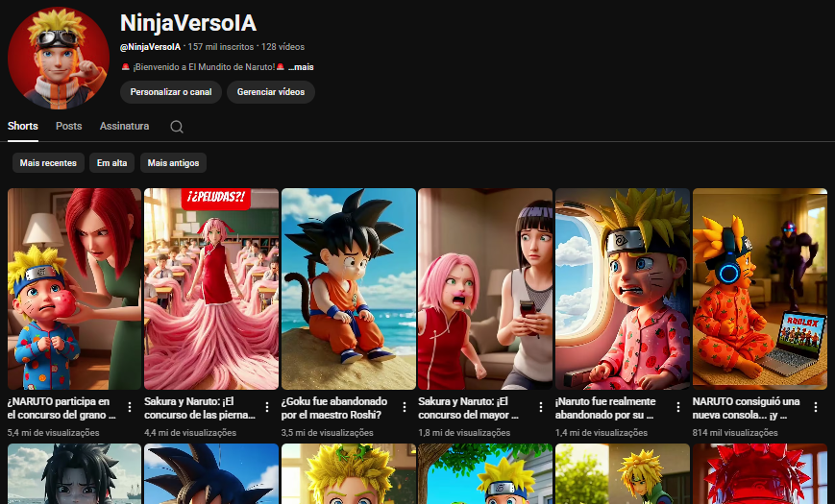Open three-dot menu for Goku abandonado video
The width and height of the screenshot is (835, 504).
[x=405, y=408]
